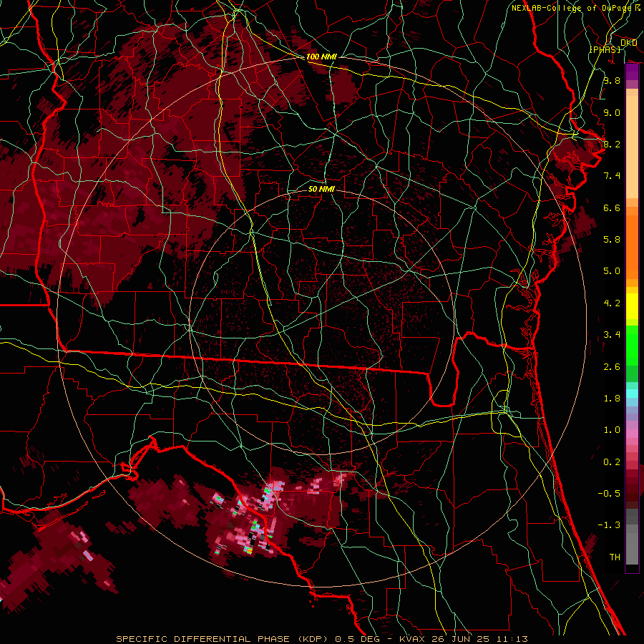Click the 9.8 legend value
The image size is (644, 644).
612,80
